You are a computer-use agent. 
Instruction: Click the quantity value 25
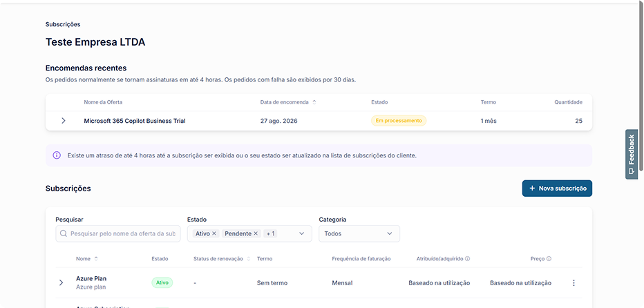point(578,121)
